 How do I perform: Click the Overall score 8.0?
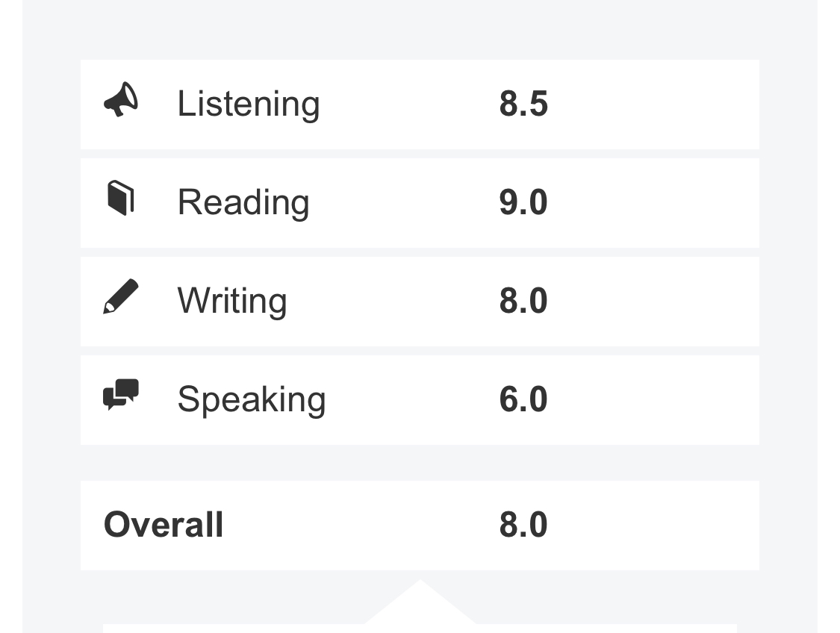pos(523,525)
